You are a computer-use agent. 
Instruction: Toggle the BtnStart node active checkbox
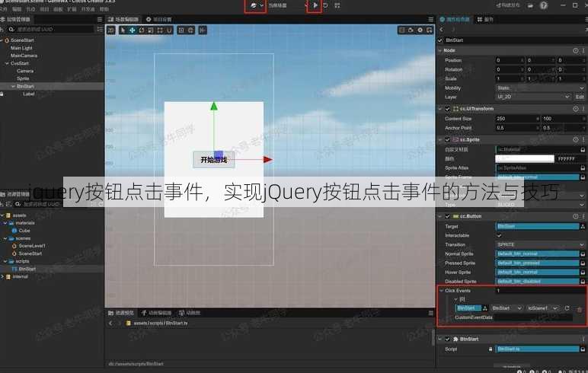[x=440, y=40]
